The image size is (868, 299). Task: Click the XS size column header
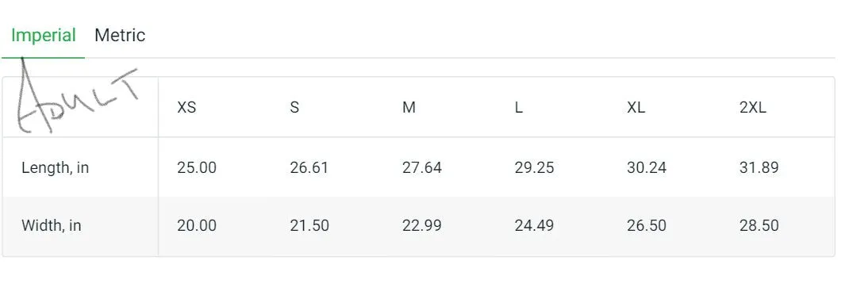click(x=186, y=107)
